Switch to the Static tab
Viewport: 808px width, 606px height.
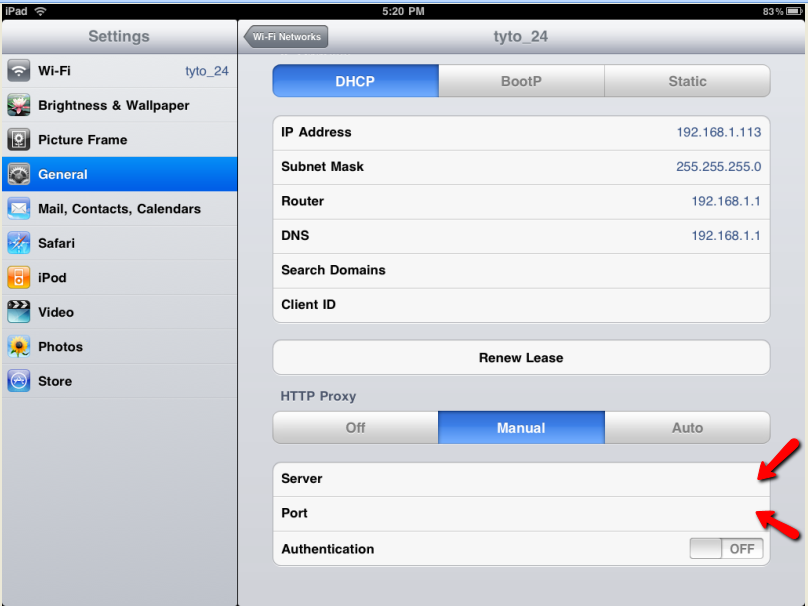click(x=687, y=81)
